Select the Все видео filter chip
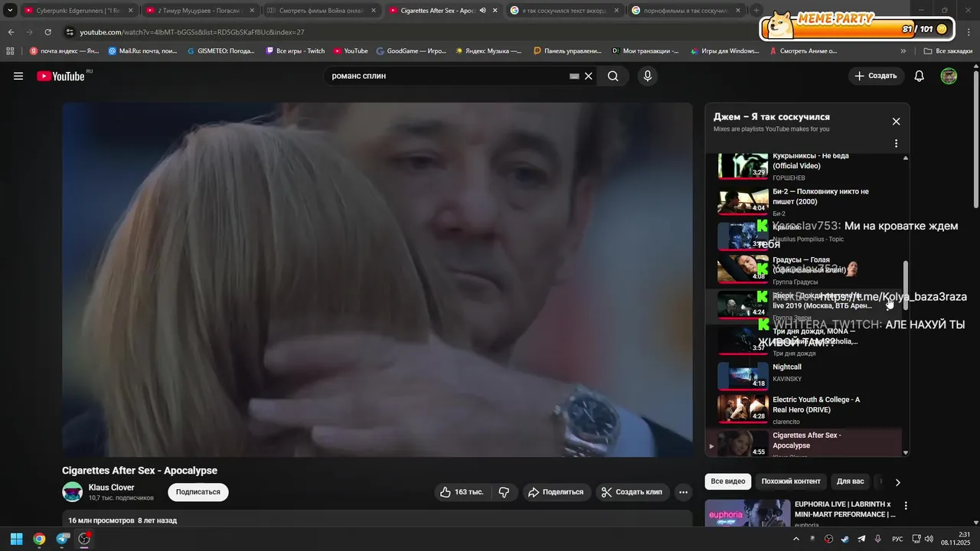 (727, 481)
